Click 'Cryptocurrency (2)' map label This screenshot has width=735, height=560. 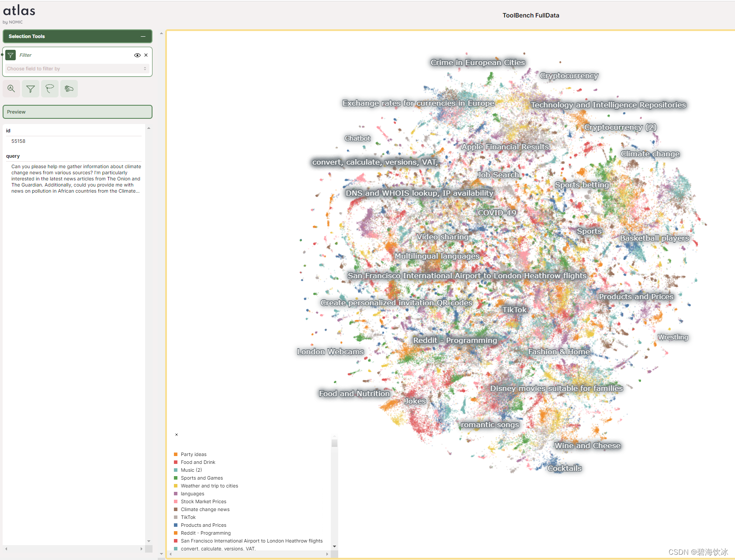[621, 127]
